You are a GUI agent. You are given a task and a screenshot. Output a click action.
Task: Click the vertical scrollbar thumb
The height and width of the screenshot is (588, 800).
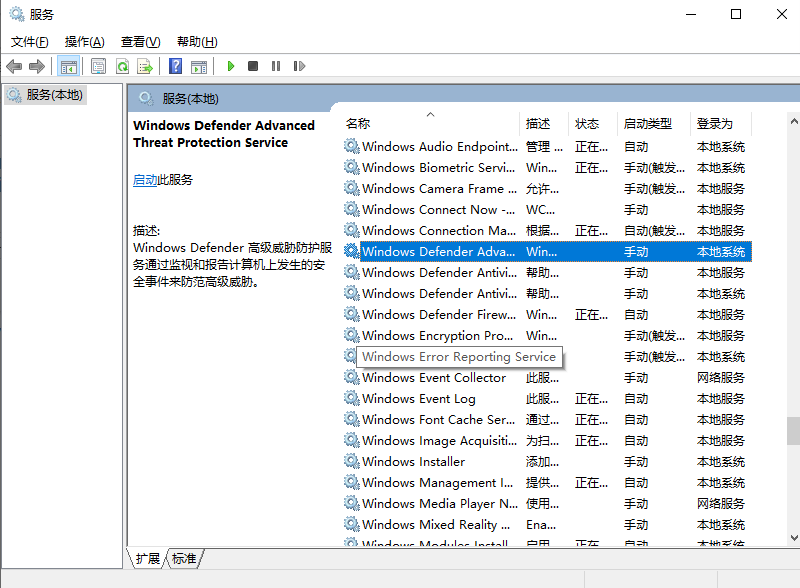(x=793, y=431)
